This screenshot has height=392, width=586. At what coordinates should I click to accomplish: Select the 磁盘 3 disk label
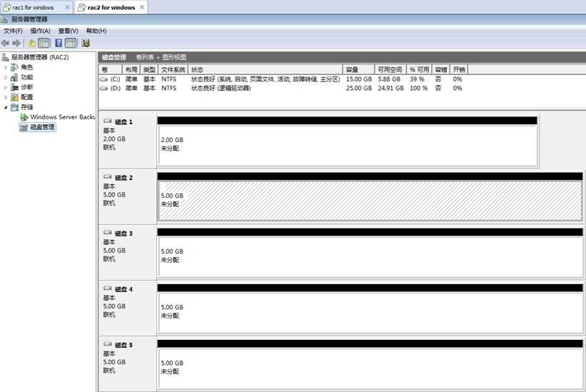point(123,233)
